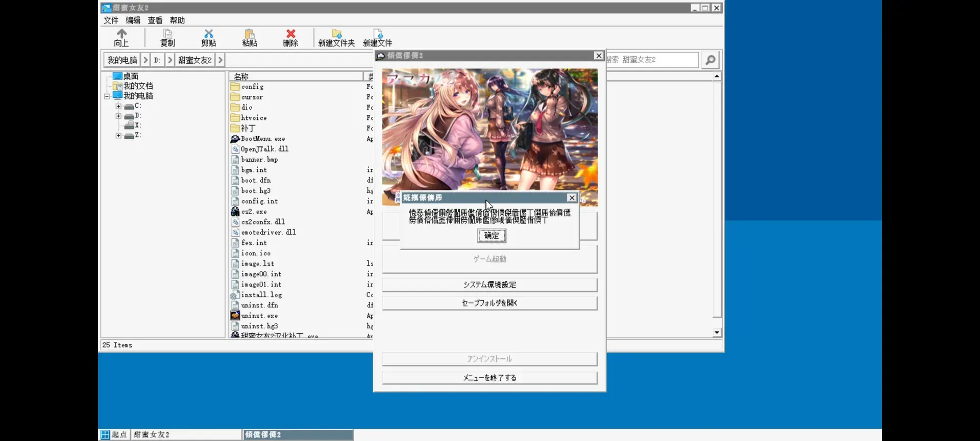
Task: Click the 名称 column header
Action: 296,77
